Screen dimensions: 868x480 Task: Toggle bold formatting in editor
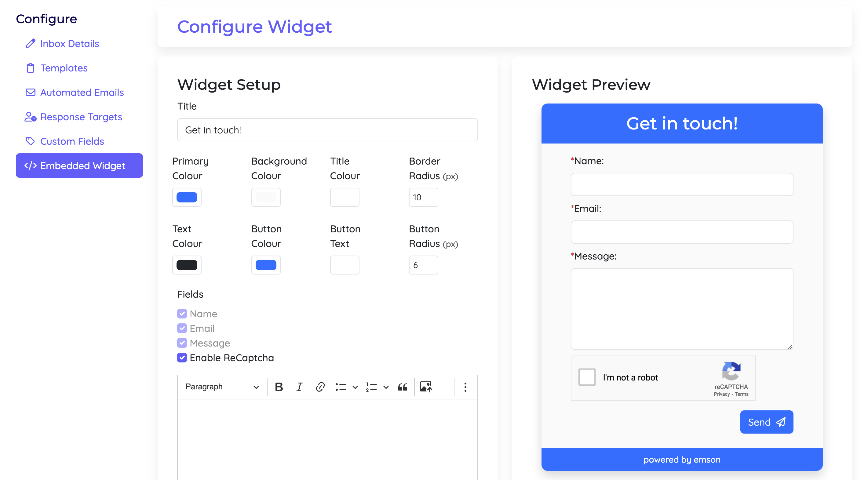coord(279,387)
